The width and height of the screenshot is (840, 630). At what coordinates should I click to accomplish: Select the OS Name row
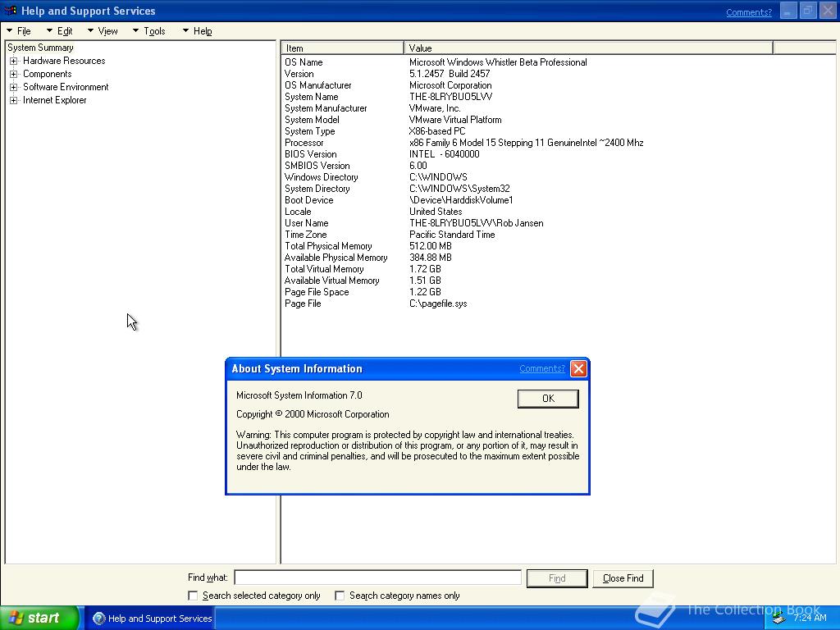click(304, 62)
